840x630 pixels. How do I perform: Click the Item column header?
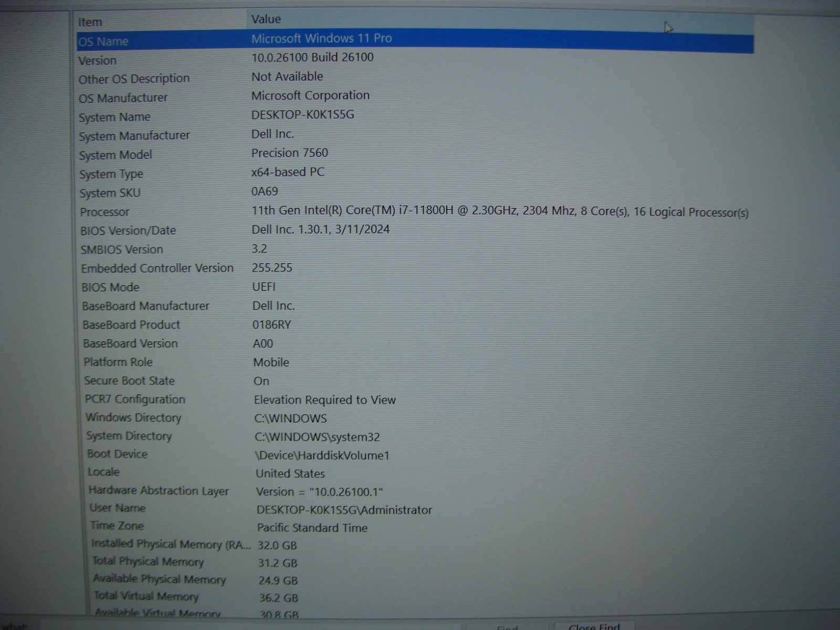(90, 22)
